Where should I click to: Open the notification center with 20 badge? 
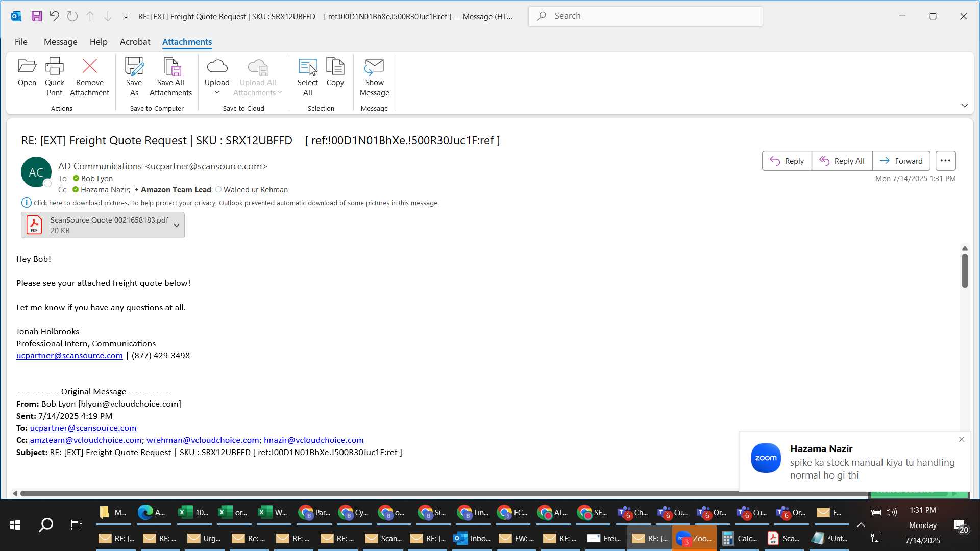(960, 525)
